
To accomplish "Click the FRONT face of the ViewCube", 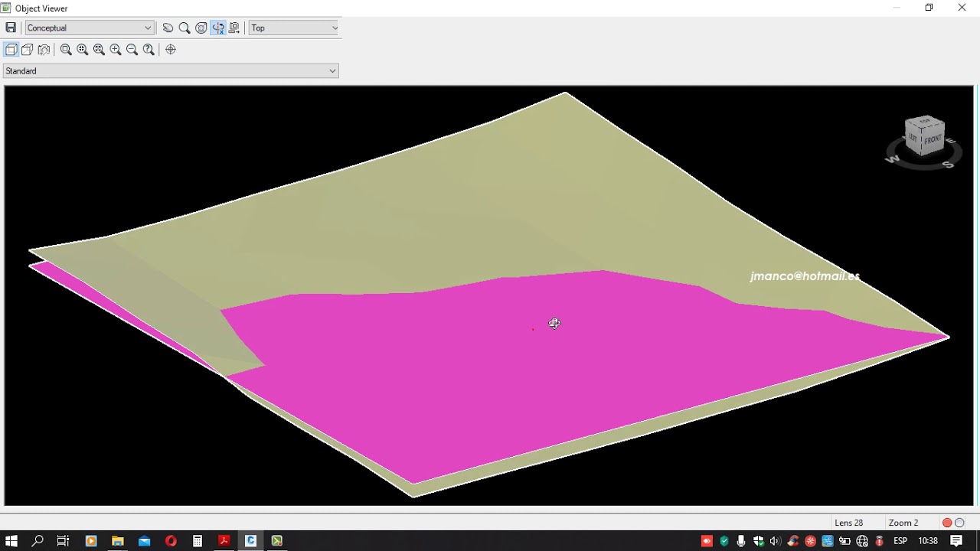I will point(933,140).
